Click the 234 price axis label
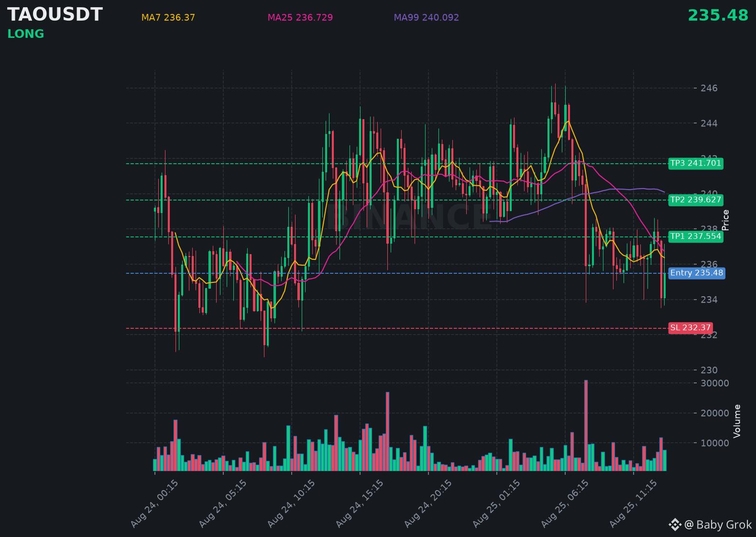This screenshot has height=537, width=756. point(709,300)
